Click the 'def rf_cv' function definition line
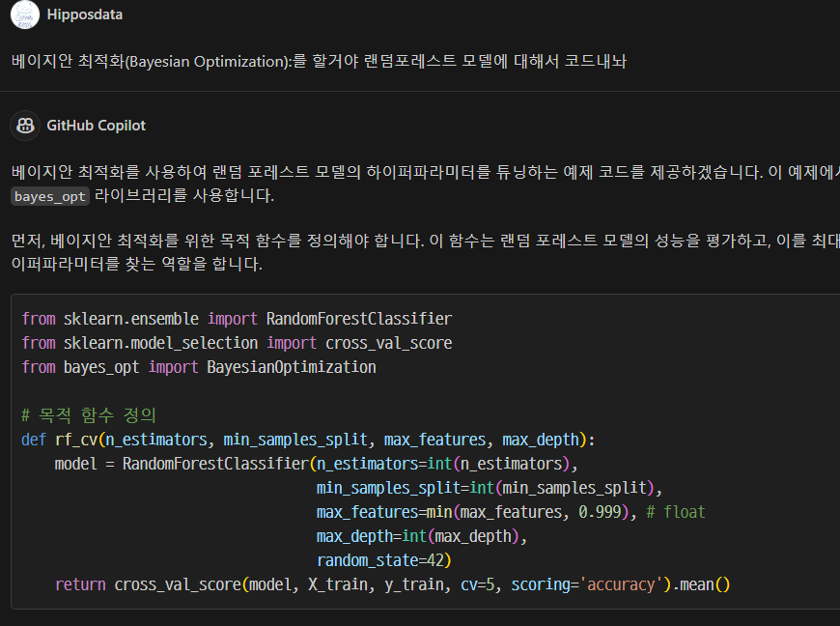The height and width of the screenshot is (626, 840). click(308, 440)
